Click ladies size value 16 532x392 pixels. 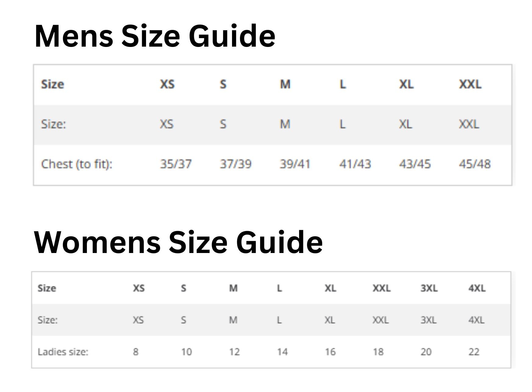(x=330, y=352)
